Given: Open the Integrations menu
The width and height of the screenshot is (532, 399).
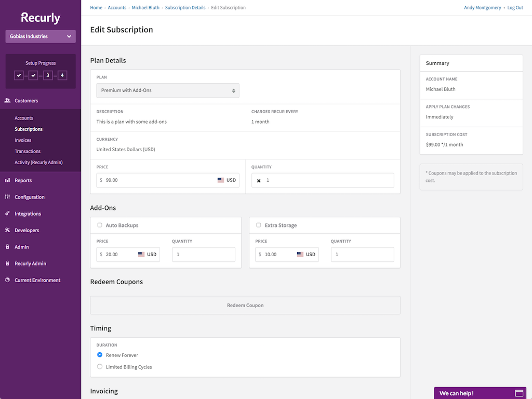Looking at the screenshot, I should point(28,214).
